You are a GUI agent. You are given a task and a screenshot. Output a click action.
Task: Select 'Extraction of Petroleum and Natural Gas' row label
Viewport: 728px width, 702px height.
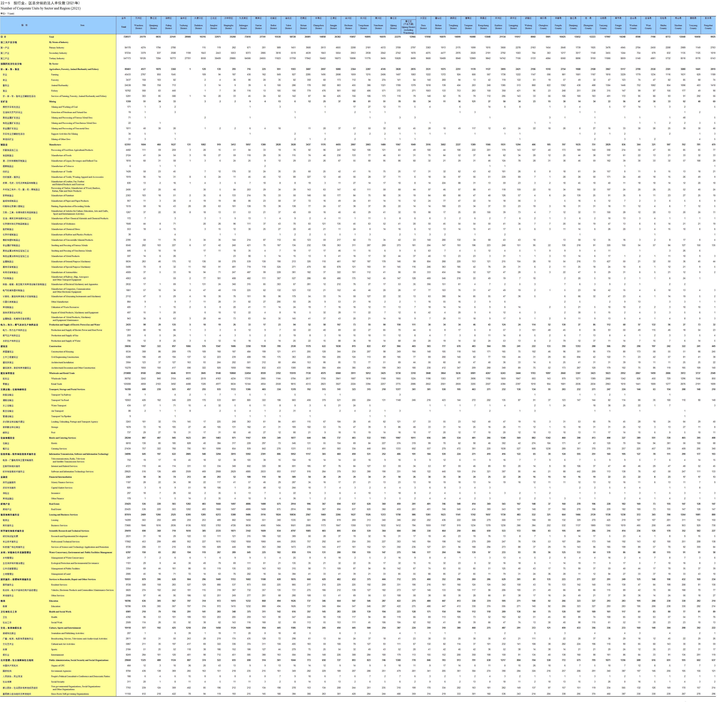pyautogui.click(x=69, y=112)
